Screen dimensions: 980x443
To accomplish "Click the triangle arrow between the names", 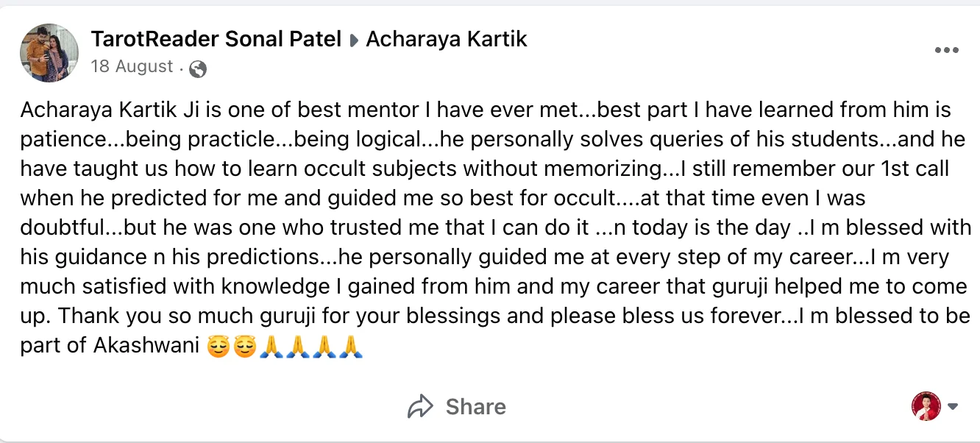I will point(354,41).
